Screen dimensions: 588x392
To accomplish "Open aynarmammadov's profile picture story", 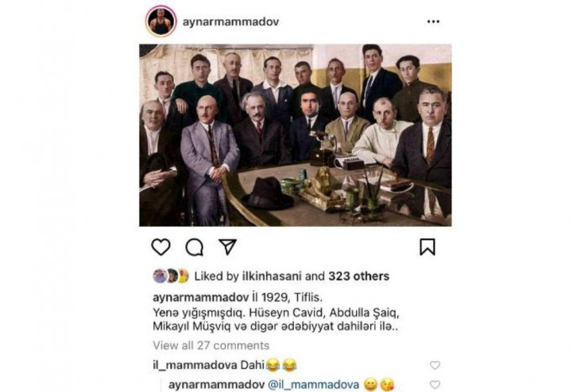I will (x=161, y=21).
